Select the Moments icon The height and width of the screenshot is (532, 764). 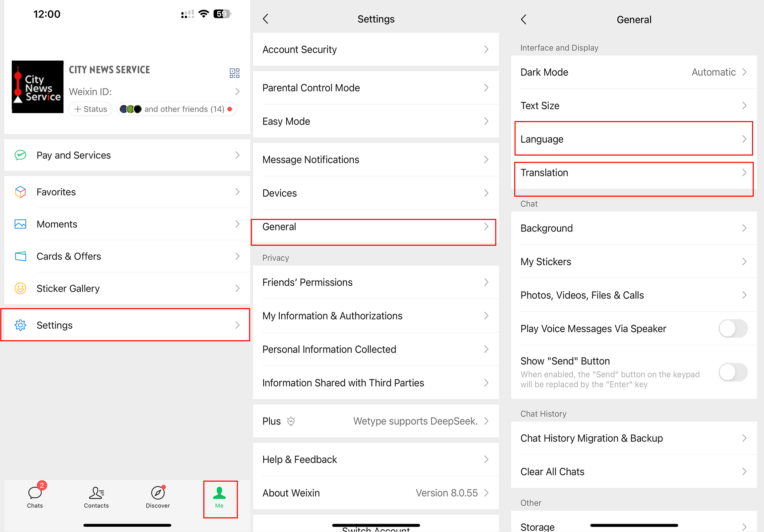[x=20, y=224]
